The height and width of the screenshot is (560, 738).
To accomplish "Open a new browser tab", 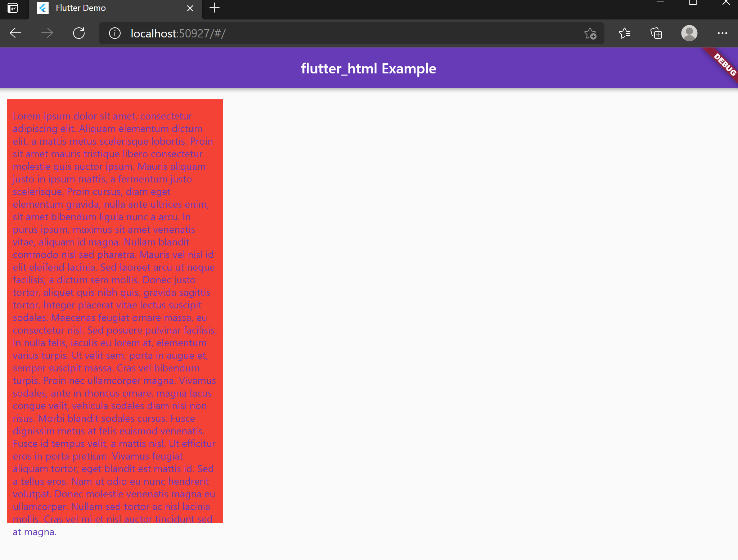I will (x=215, y=8).
